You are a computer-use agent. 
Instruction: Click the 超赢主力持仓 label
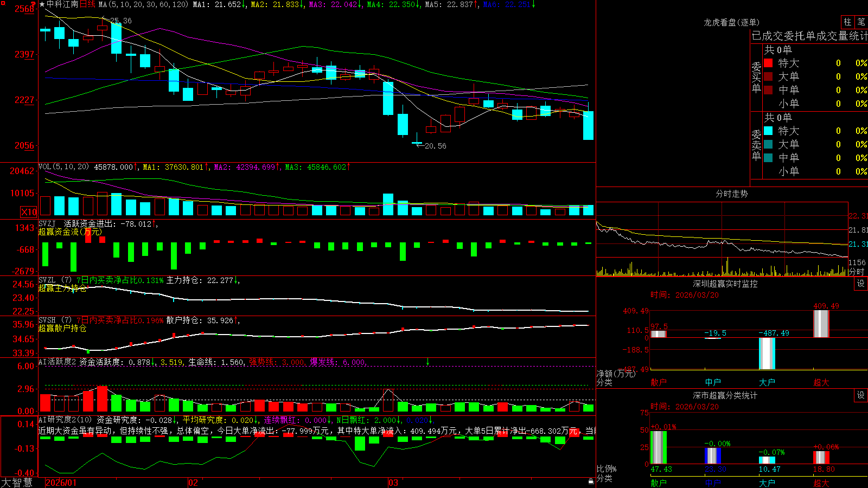[x=62, y=288]
